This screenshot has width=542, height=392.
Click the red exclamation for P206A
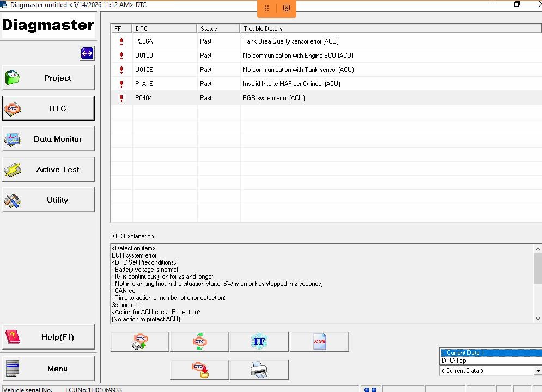coord(121,41)
